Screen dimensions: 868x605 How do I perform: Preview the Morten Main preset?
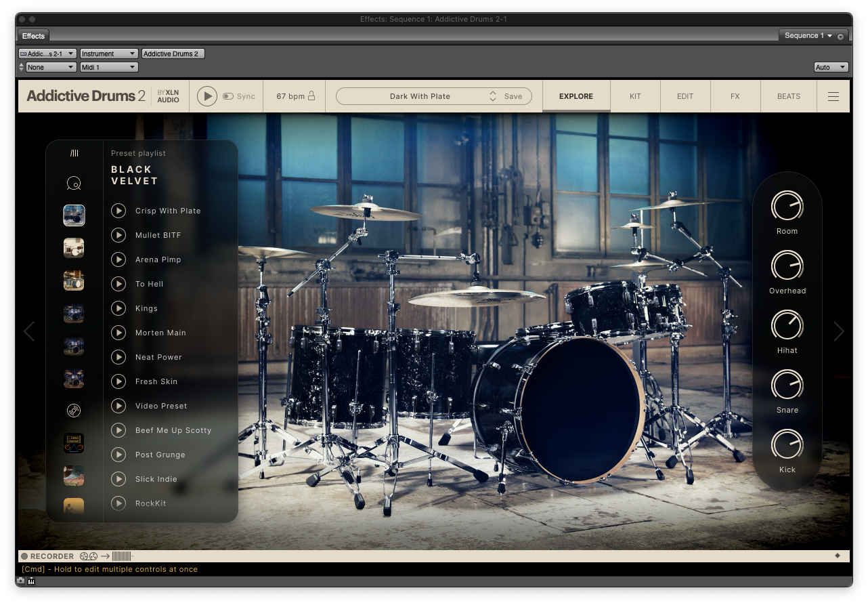118,333
